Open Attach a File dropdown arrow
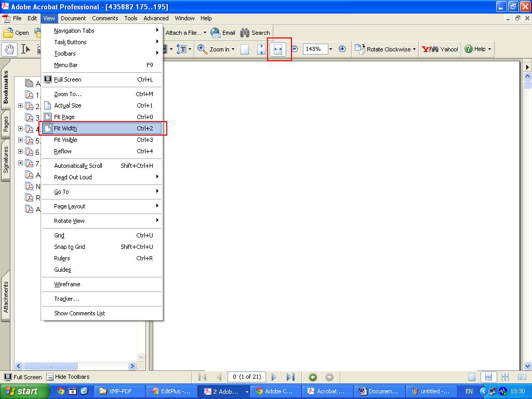The height and width of the screenshot is (399, 532). click(205, 33)
